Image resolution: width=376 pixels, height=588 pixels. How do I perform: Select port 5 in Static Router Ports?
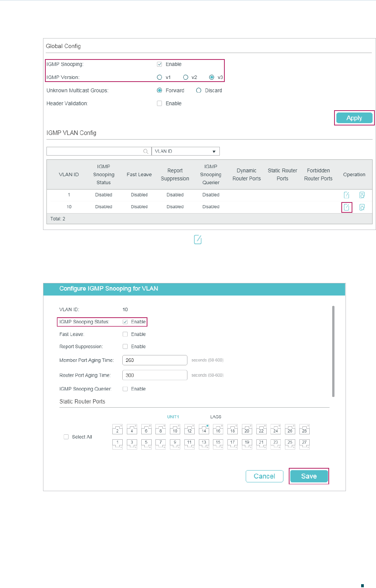pos(146,444)
